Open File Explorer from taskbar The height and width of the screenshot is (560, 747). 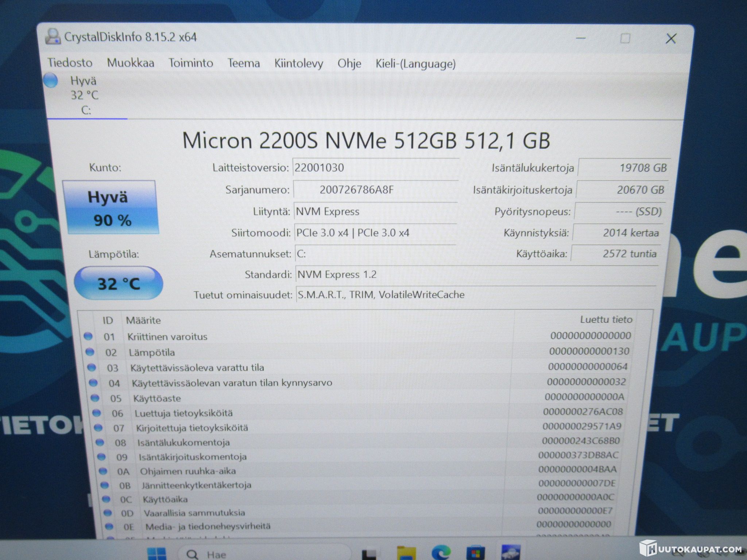pos(406,553)
